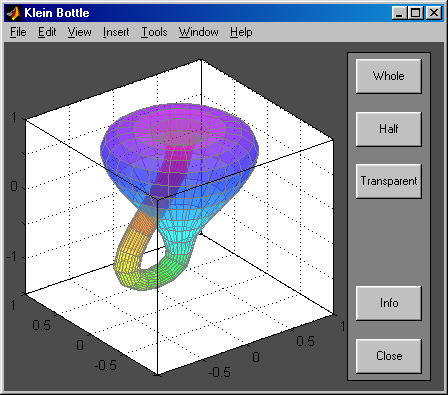Show the Half Klein bottle view
The image size is (448, 395).
coord(389,129)
